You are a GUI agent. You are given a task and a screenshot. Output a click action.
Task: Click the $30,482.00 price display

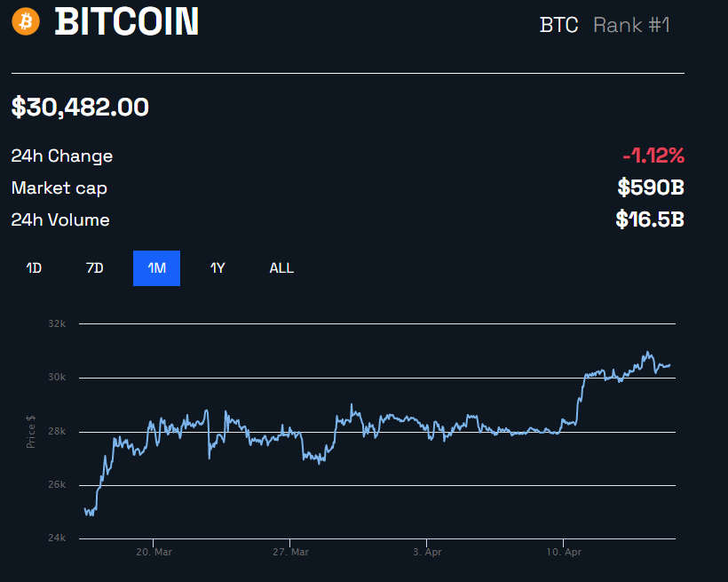point(79,107)
